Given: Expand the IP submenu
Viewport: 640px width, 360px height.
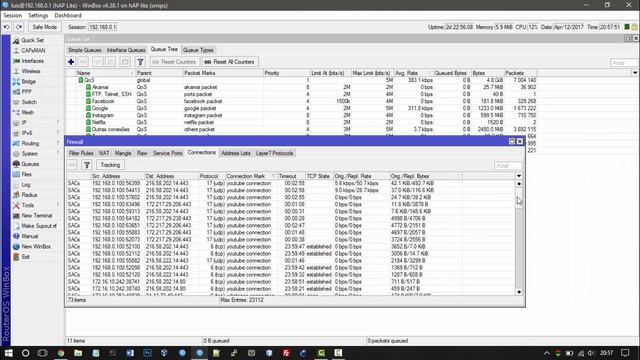Looking at the screenshot, I should tap(36, 123).
